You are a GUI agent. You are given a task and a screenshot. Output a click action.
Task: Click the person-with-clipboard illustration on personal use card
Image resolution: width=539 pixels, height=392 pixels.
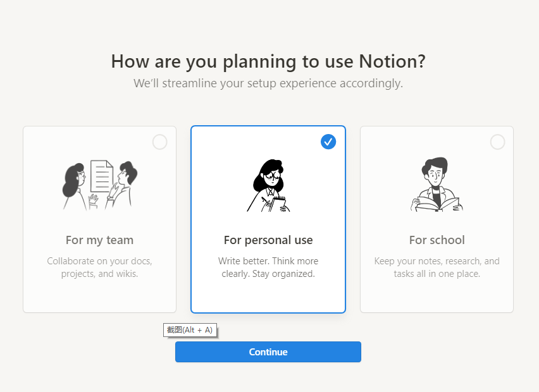click(x=268, y=183)
